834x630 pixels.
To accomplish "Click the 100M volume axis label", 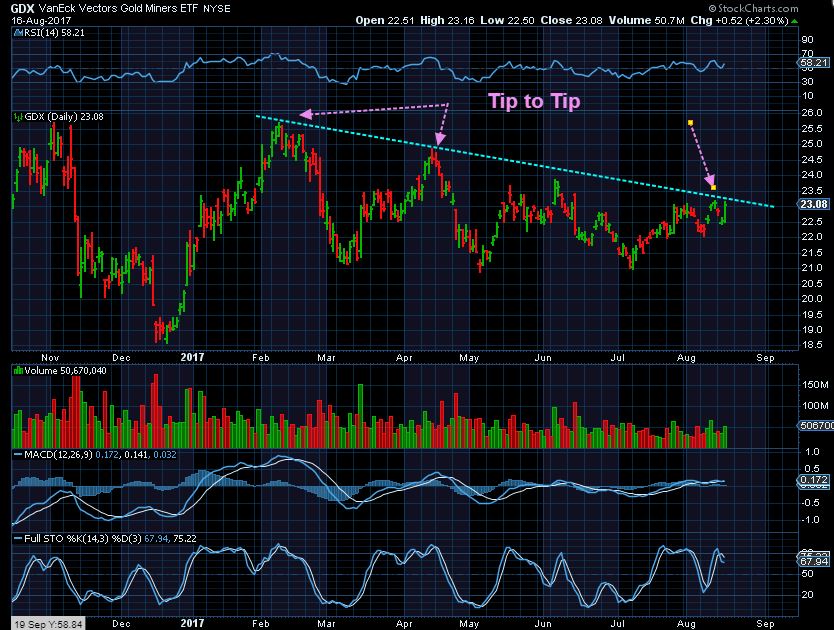I will [x=815, y=405].
